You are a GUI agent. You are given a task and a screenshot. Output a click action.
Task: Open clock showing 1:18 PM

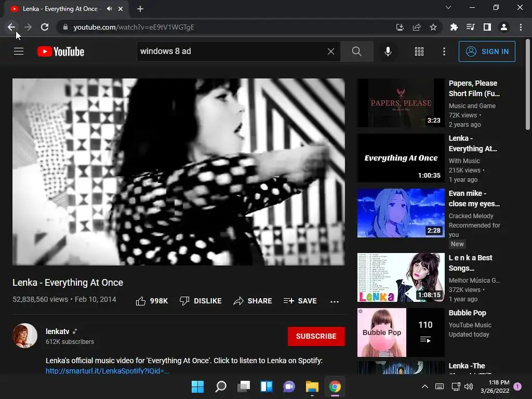(x=495, y=387)
